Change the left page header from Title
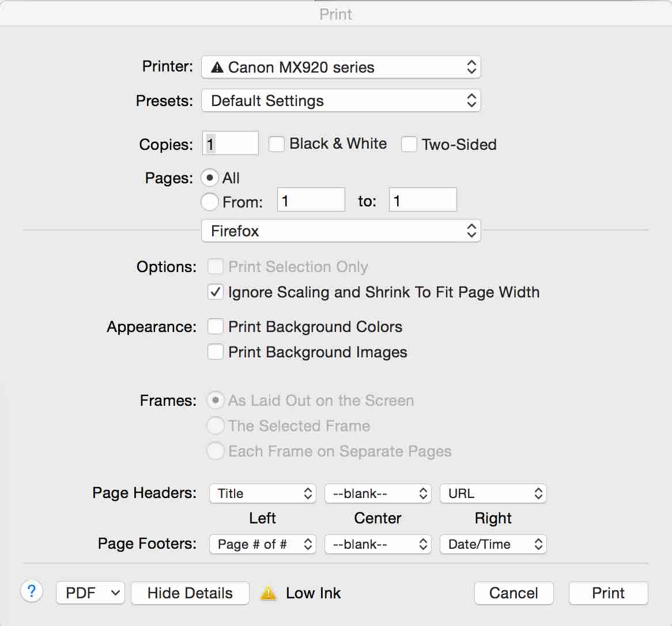This screenshot has height=626, width=672. tap(262, 493)
